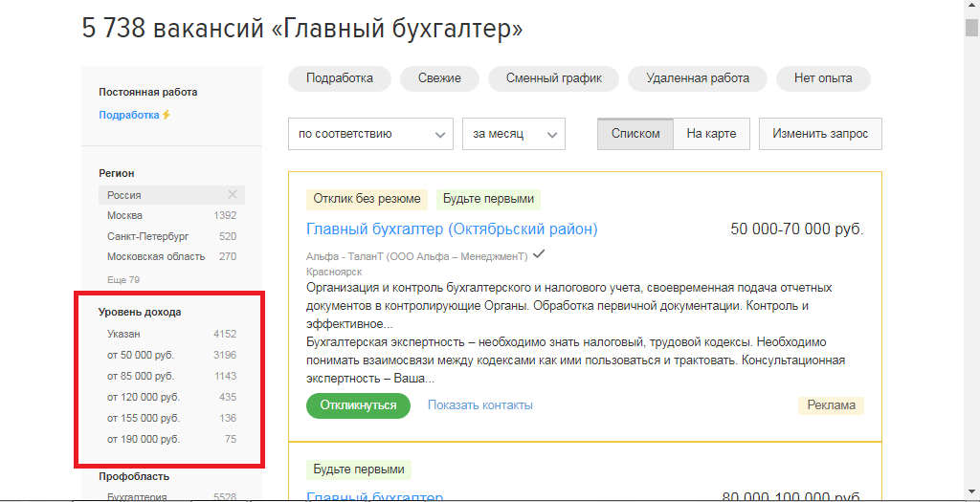Toggle the 'Подработка' quick filter chip
The height and width of the screenshot is (502, 980).
[340, 78]
